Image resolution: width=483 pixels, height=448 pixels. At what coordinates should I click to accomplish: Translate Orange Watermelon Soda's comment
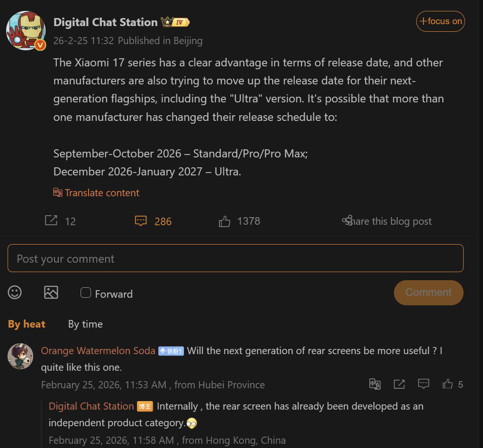click(375, 384)
